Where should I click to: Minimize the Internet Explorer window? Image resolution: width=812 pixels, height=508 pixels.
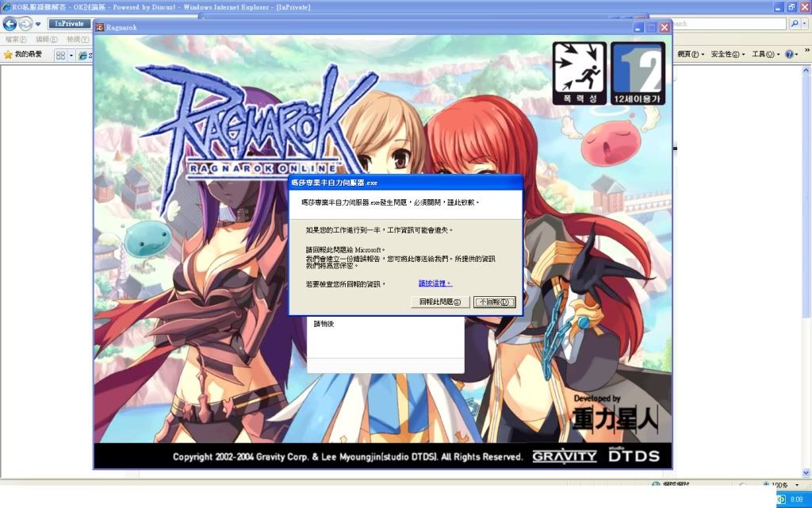click(x=779, y=7)
